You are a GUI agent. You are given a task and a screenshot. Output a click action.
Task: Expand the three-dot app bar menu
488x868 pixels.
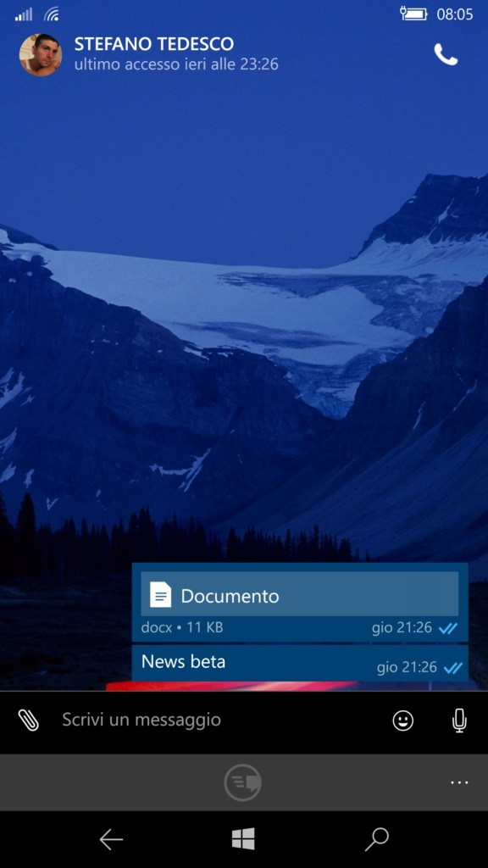(459, 782)
